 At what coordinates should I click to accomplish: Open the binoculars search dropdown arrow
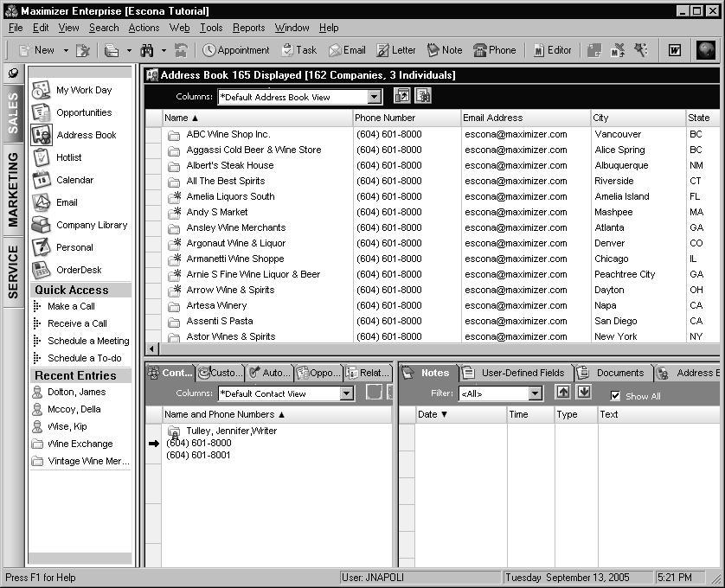164,50
